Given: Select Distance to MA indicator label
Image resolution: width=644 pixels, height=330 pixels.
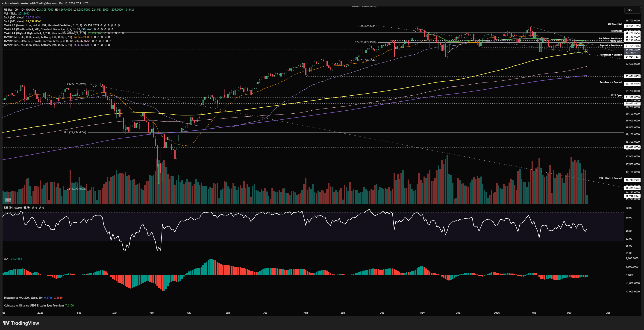Looking at the screenshot, I should click(23, 298).
